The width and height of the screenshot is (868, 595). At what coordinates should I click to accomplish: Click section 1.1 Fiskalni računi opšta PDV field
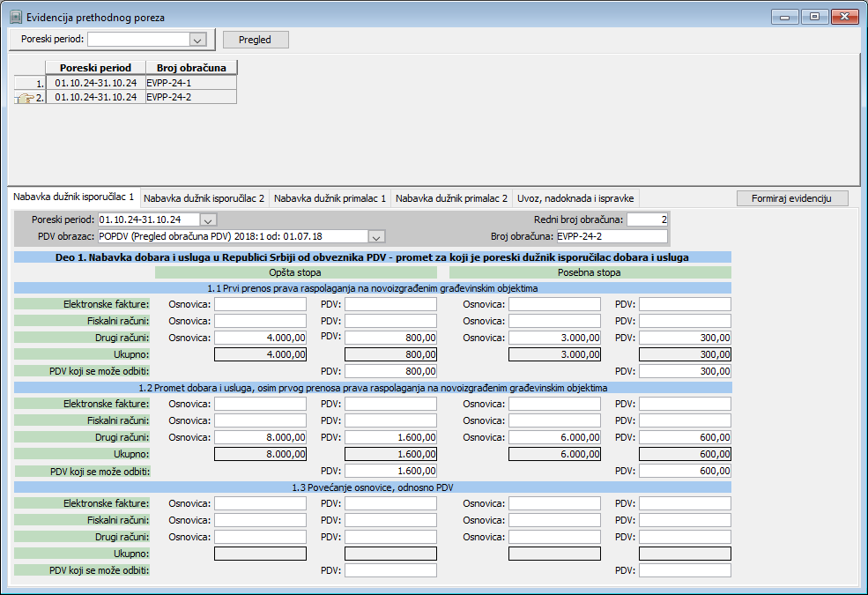click(391, 321)
